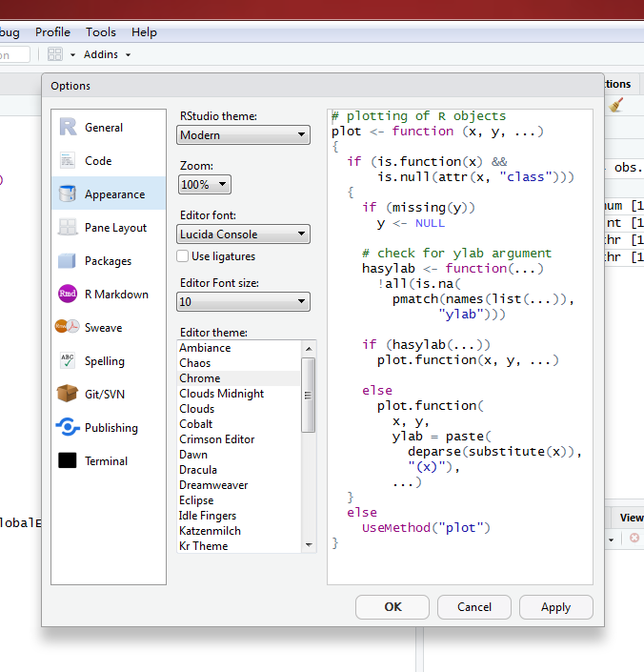Click the Spelling ABC checkmark icon
Image resolution: width=644 pixels, height=672 pixels.
68,360
